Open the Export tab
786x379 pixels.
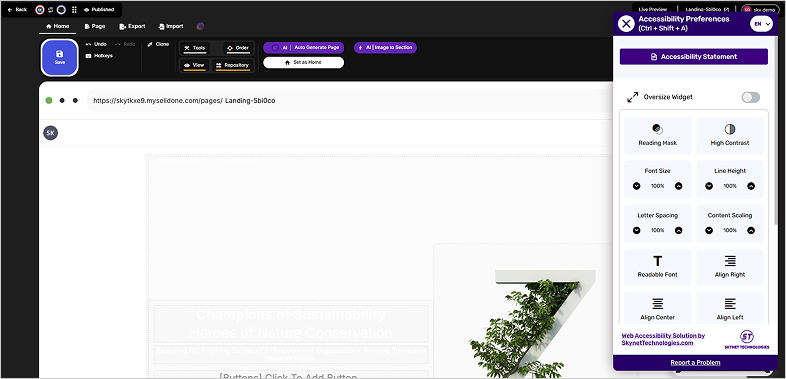132,26
